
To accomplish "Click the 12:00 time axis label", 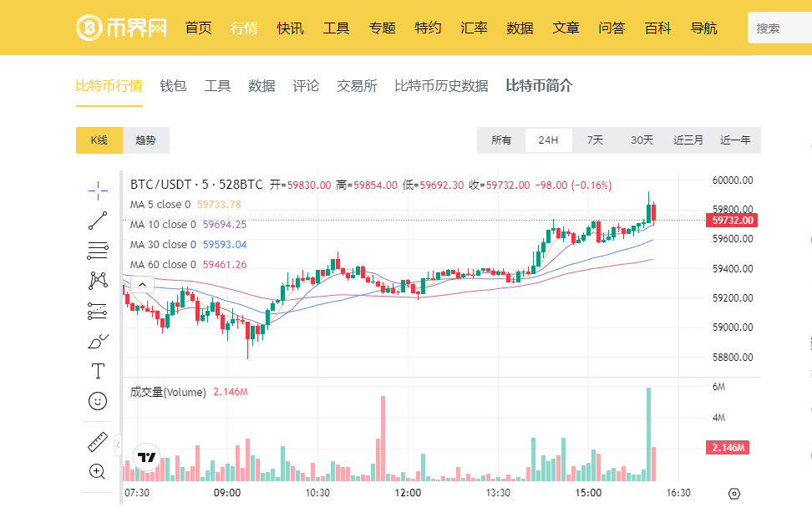I will tap(408, 493).
